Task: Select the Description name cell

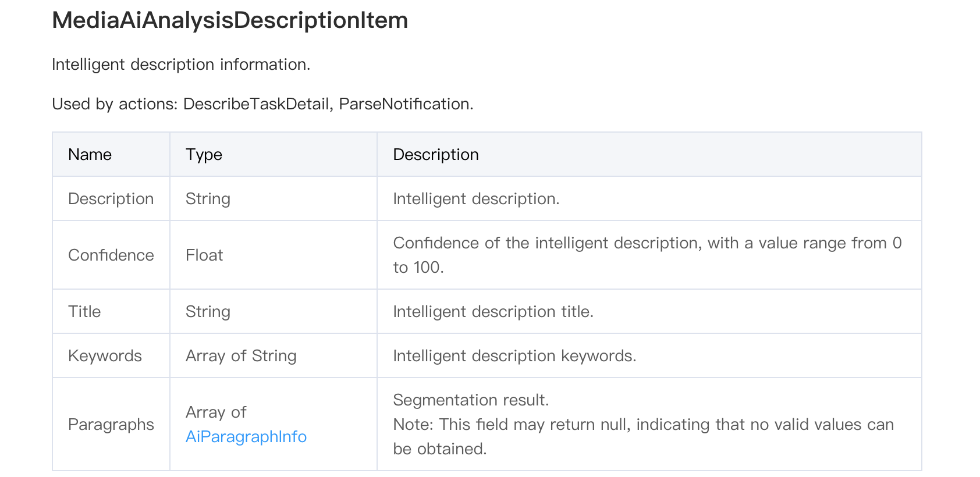Action: pos(111,198)
